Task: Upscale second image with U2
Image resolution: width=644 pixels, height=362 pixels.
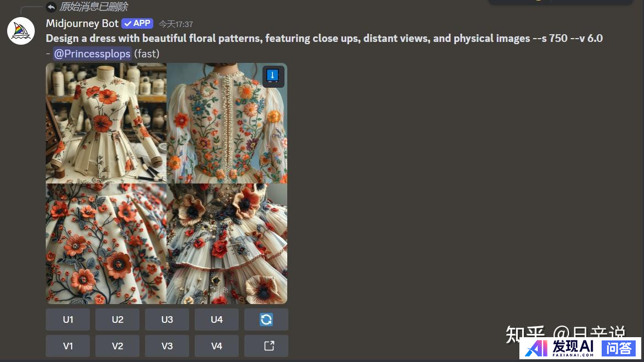Action: pos(117,320)
